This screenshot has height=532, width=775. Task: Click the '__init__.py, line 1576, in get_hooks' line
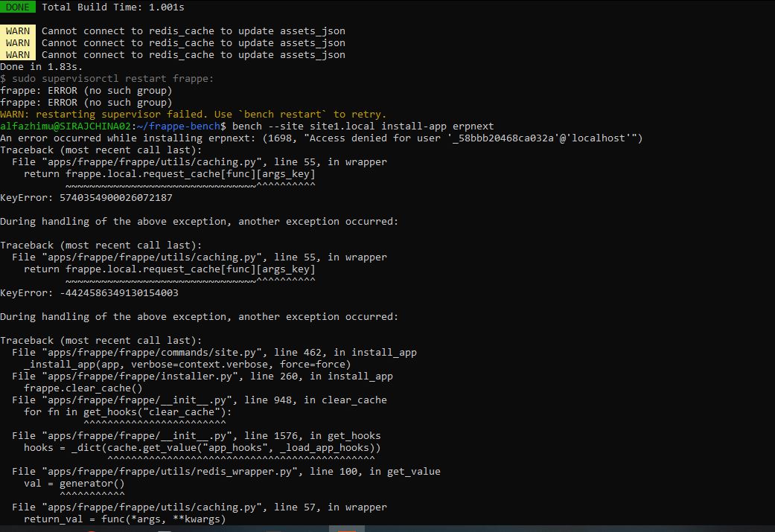[197, 436]
